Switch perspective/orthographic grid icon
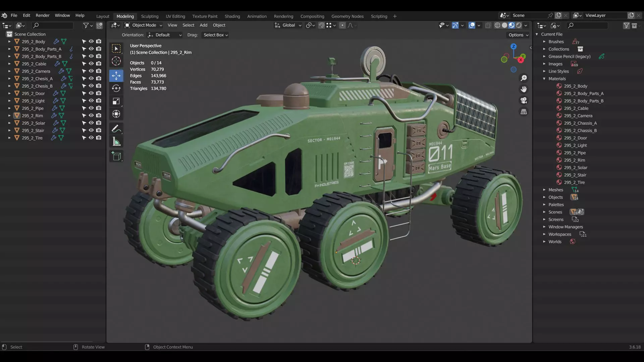 click(x=524, y=112)
